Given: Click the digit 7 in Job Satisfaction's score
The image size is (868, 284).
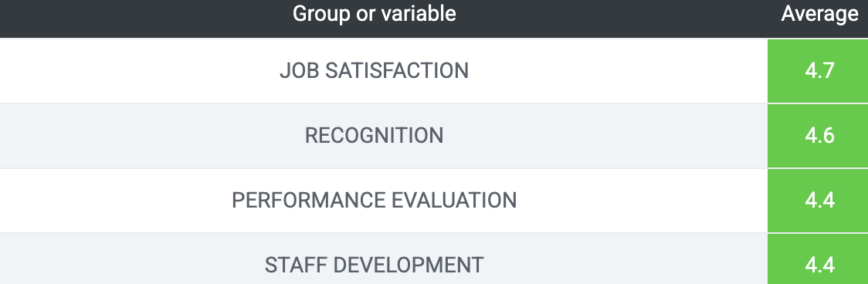Looking at the screenshot, I should pyautogui.click(x=828, y=72).
